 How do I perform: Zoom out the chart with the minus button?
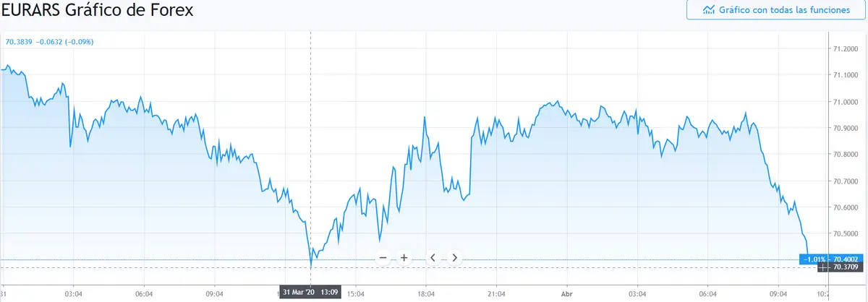pos(383,257)
